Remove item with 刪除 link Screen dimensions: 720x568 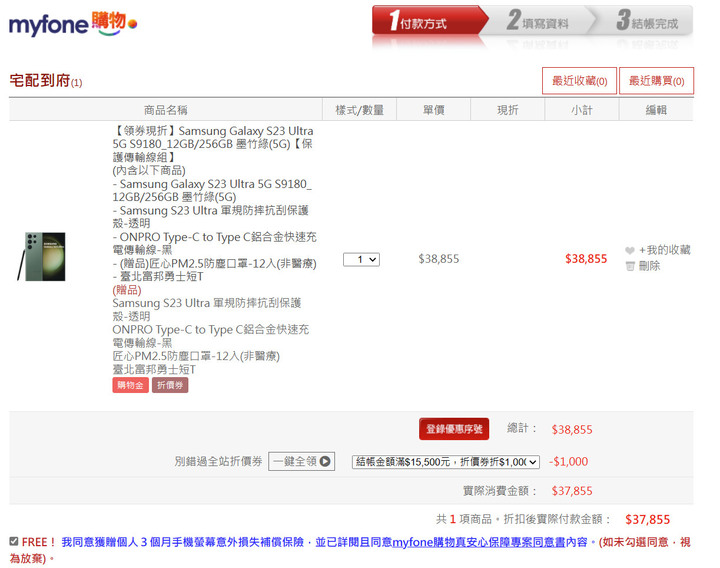point(649,266)
